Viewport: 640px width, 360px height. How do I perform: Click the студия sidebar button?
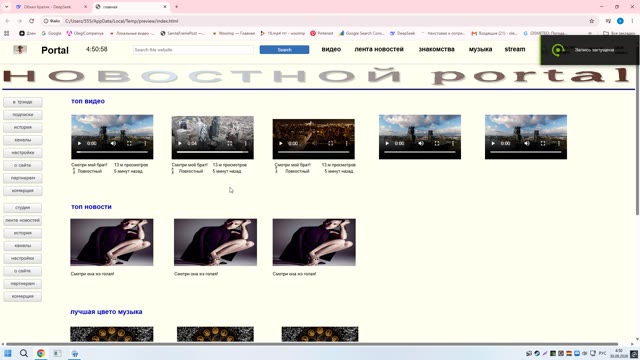22,208
